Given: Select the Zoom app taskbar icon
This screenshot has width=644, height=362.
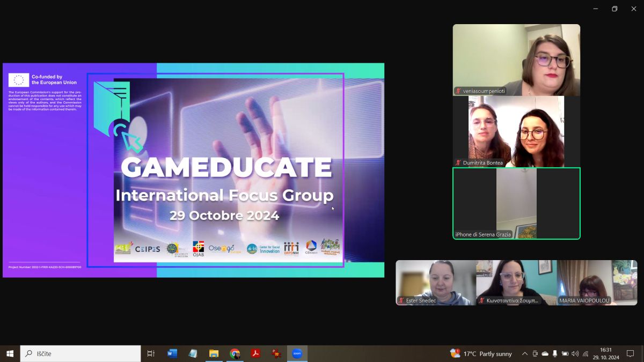Looking at the screenshot, I should (x=297, y=353).
